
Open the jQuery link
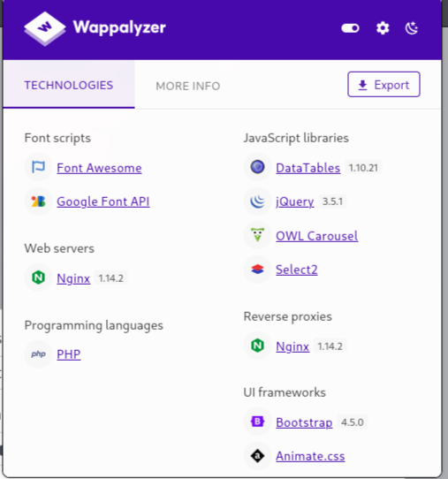pos(295,201)
